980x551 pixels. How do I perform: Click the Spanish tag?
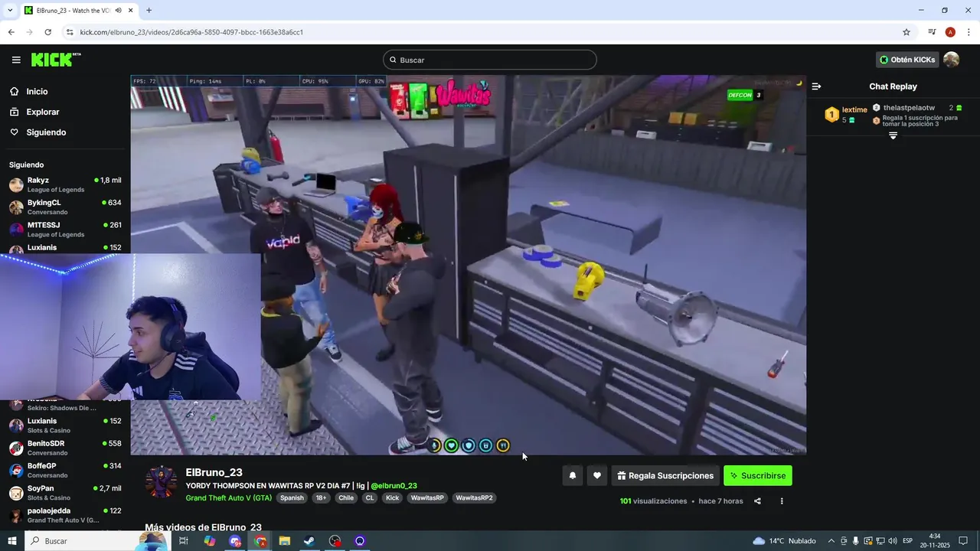[292, 497]
